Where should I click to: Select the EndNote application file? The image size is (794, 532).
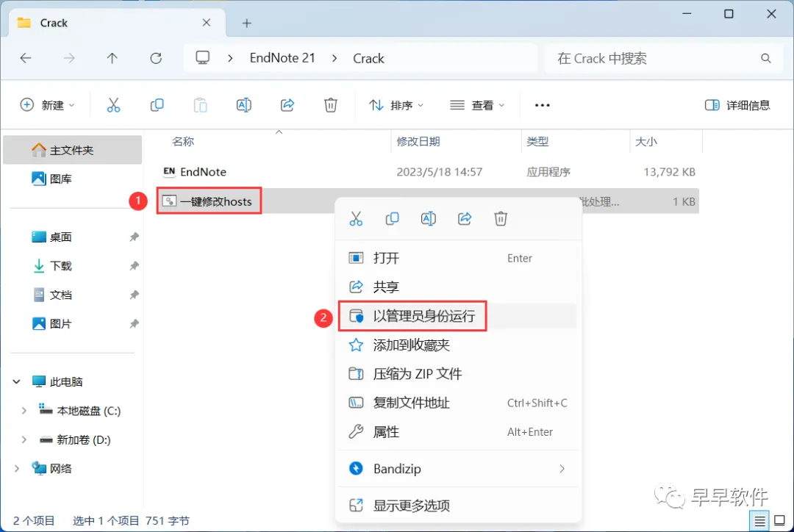tap(428, 172)
